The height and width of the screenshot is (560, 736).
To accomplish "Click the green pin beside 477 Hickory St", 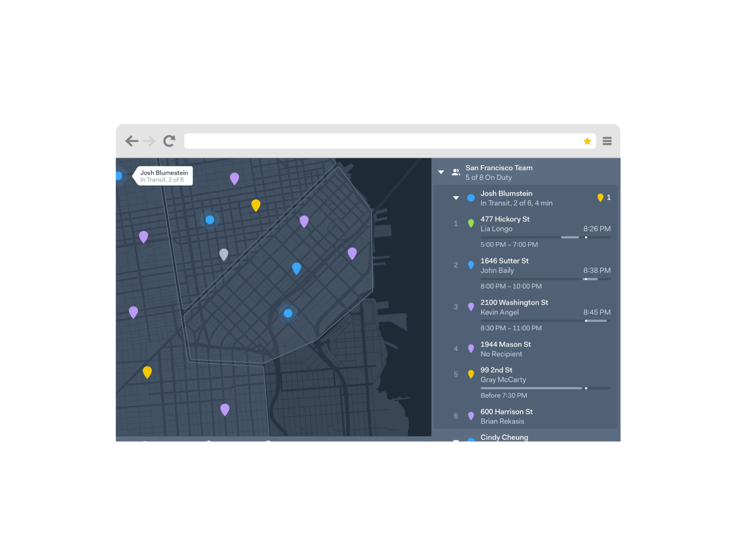I will pos(471,223).
